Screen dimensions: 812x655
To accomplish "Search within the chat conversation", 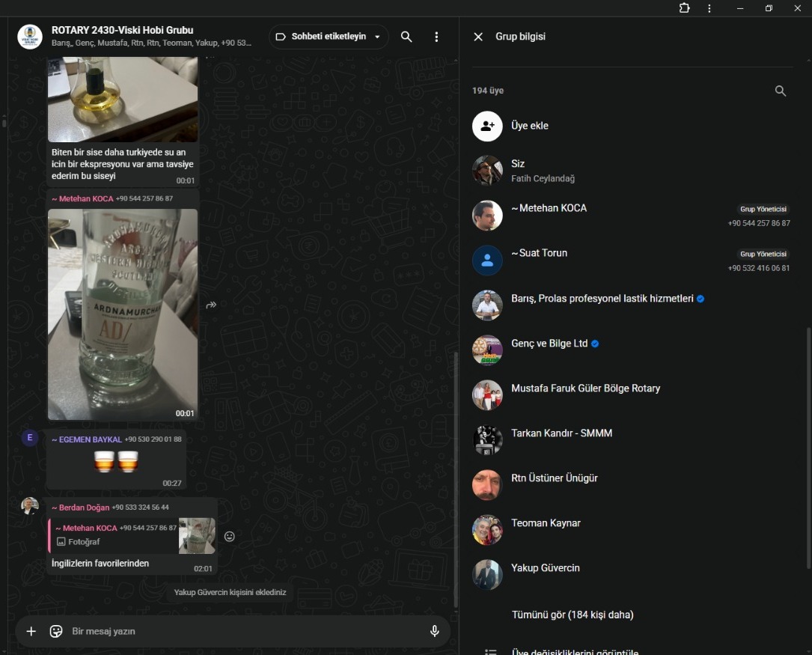I will point(406,37).
